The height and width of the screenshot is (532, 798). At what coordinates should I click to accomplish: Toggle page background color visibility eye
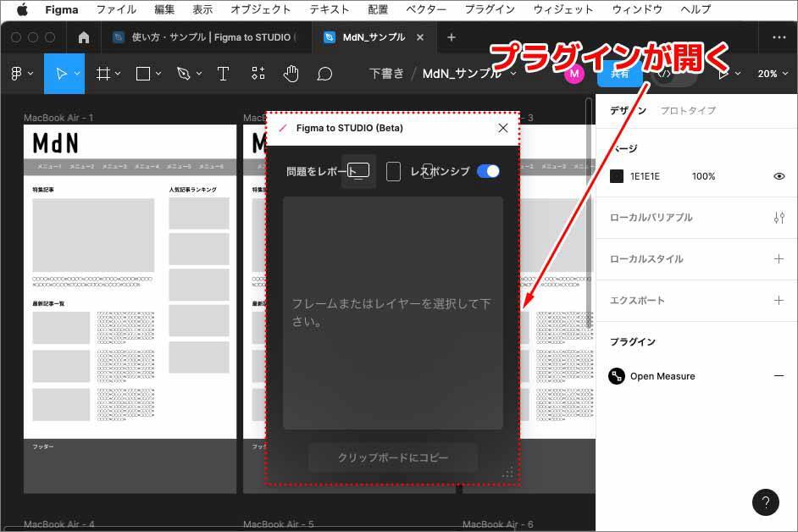coord(779,176)
